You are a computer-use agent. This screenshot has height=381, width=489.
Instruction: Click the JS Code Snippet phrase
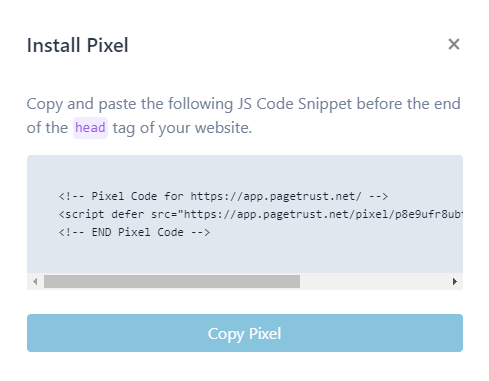point(295,104)
